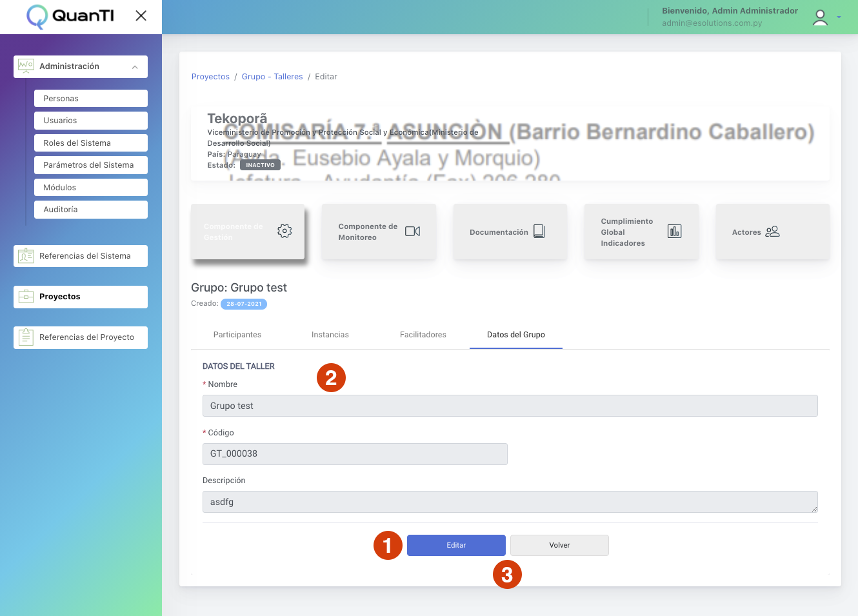Click the INACTIVO status badge
858x616 pixels.
click(x=260, y=165)
